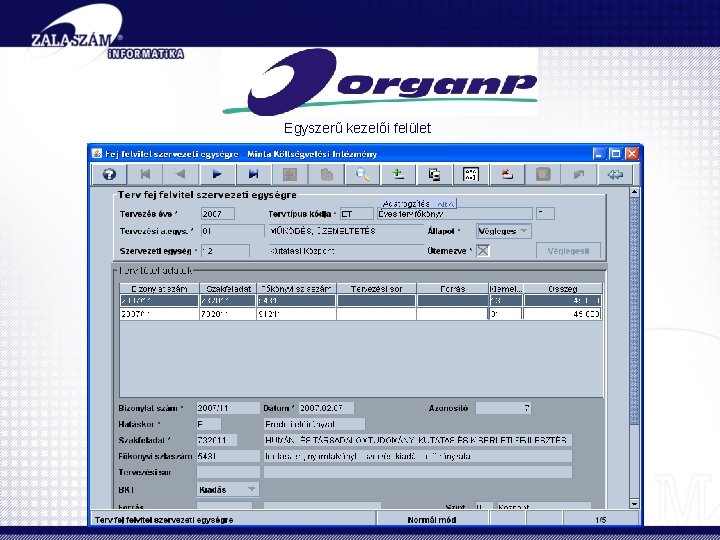Jump to the last record
The width and height of the screenshot is (720, 540).
coord(253,174)
